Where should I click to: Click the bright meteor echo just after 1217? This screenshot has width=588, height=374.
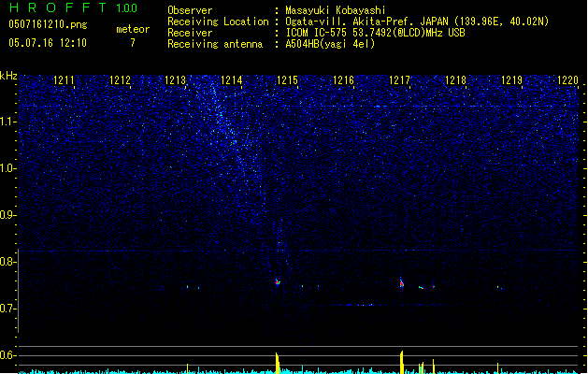coord(401,283)
